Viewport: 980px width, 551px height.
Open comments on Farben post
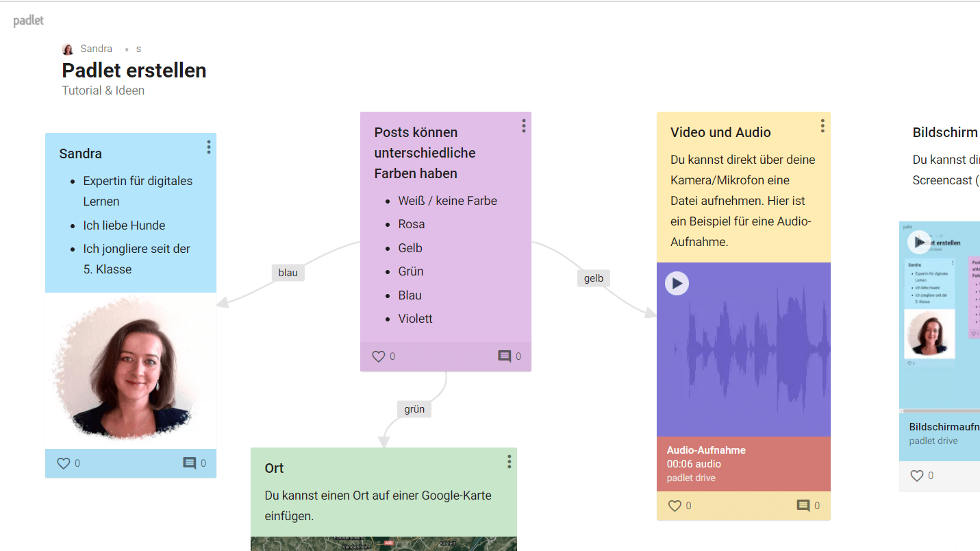pos(505,356)
